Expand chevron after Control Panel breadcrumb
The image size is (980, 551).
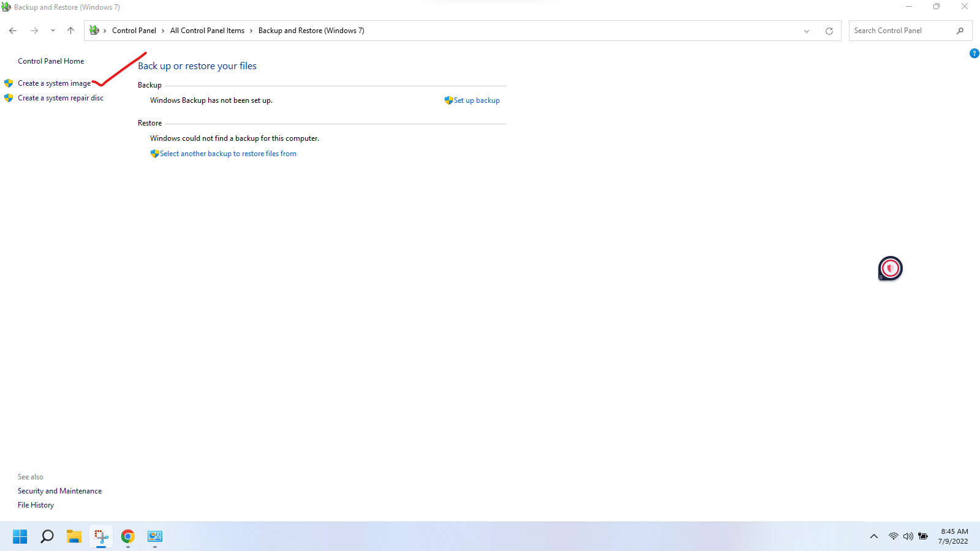click(163, 31)
